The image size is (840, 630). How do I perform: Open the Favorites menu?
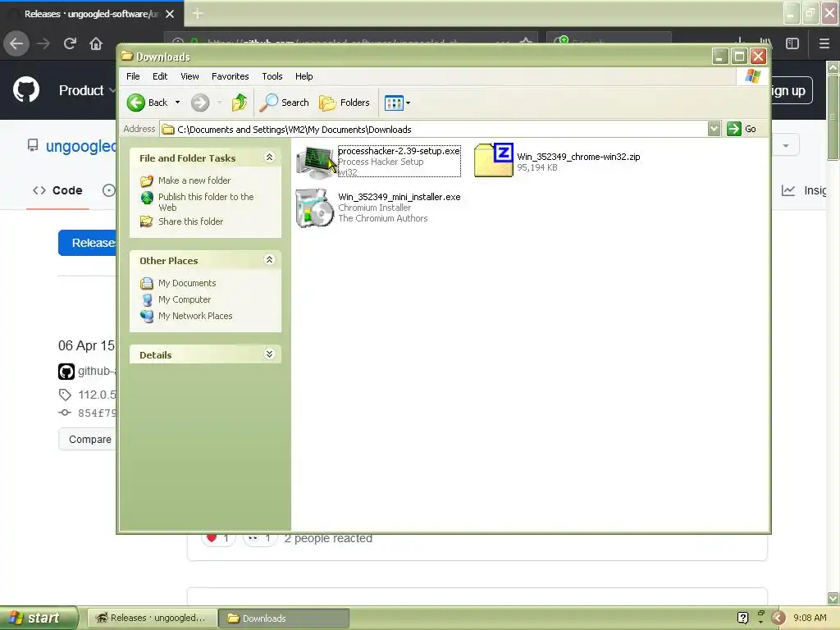point(230,76)
